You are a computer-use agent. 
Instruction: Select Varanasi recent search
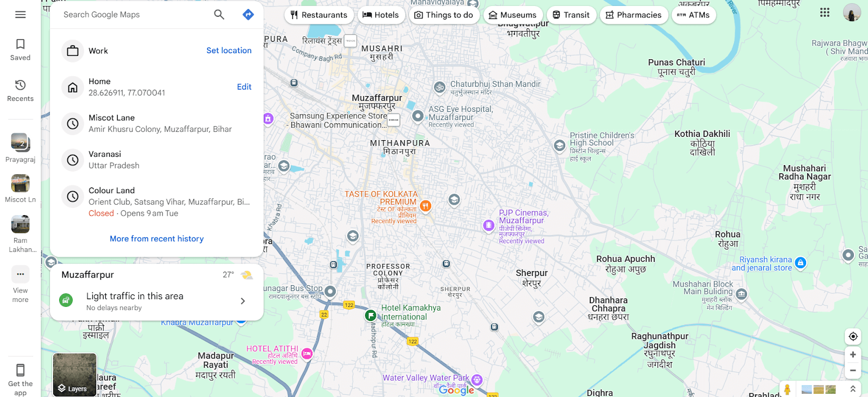157,160
